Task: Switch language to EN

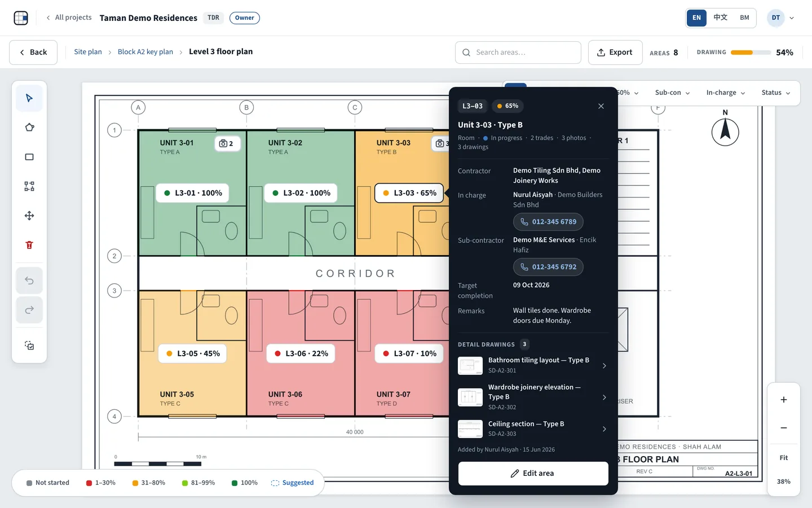Action: [x=696, y=18]
